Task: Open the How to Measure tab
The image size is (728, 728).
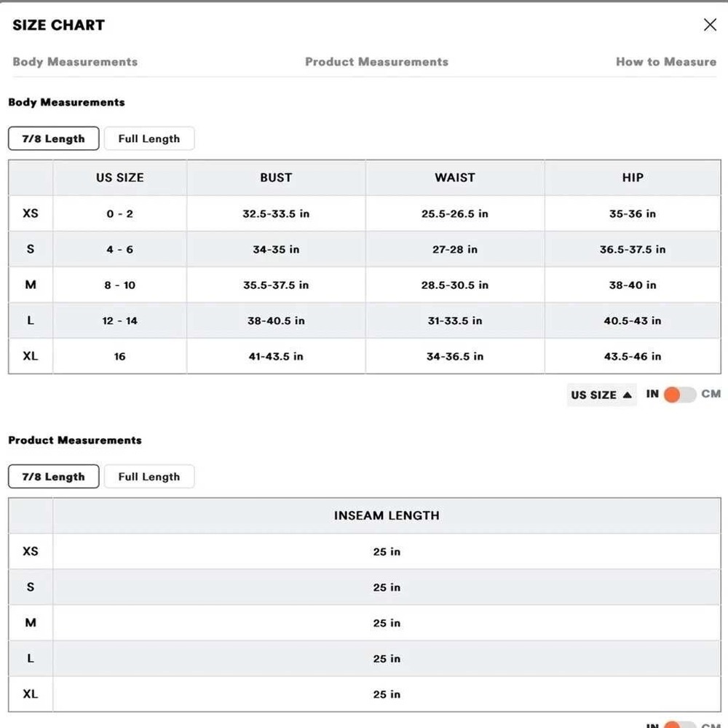Action: (x=665, y=62)
